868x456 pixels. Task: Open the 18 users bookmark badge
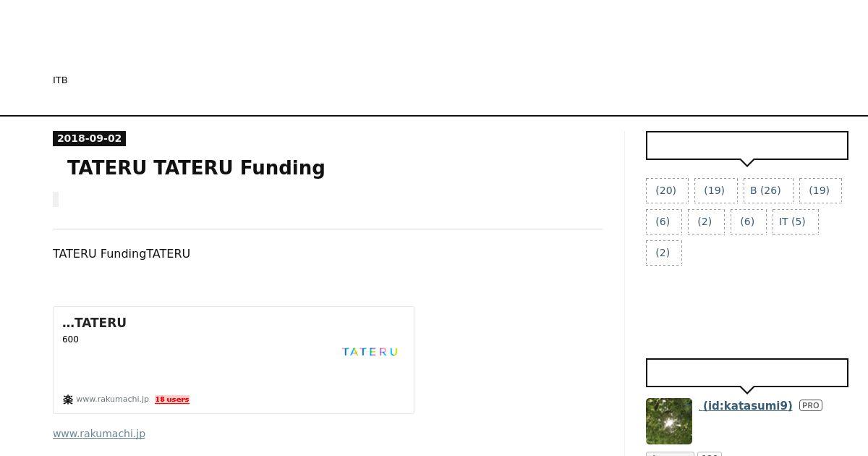172,400
